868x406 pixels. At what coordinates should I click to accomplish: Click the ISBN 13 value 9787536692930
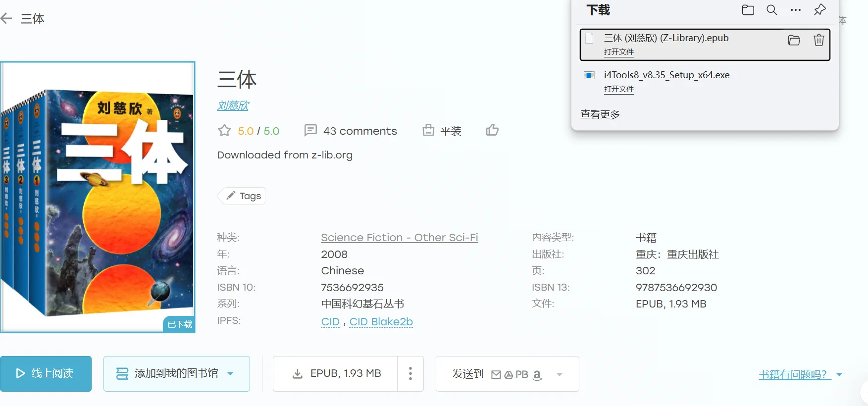tap(676, 288)
